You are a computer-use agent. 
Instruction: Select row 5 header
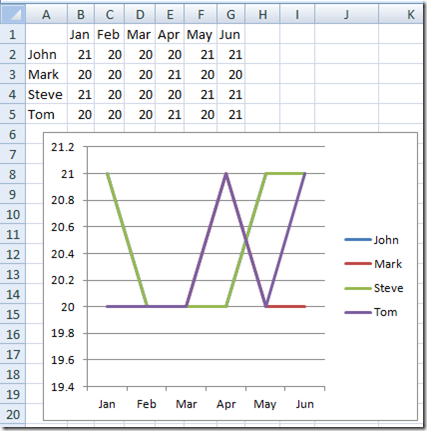tap(13, 114)
